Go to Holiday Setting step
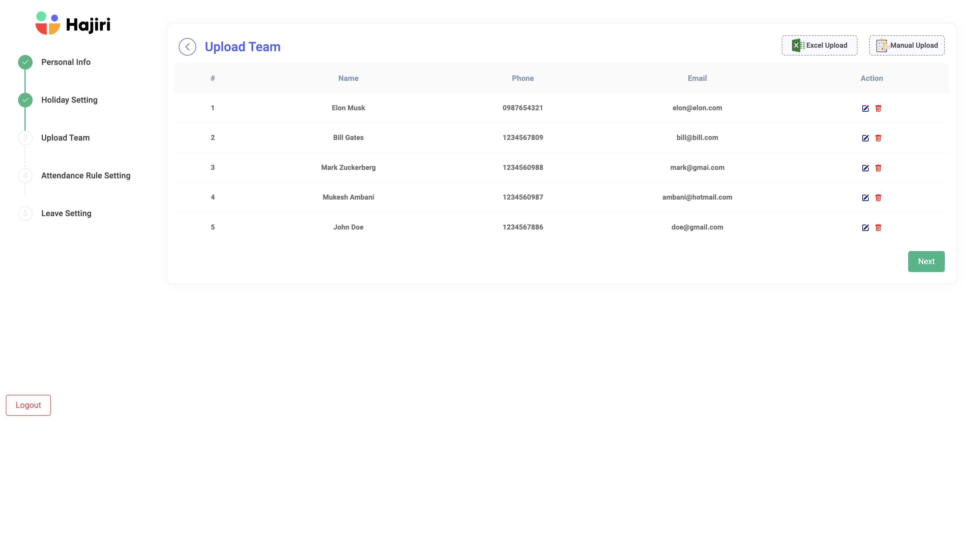The height and width of the screenshot is (560, 978). [x=69, y=100]
